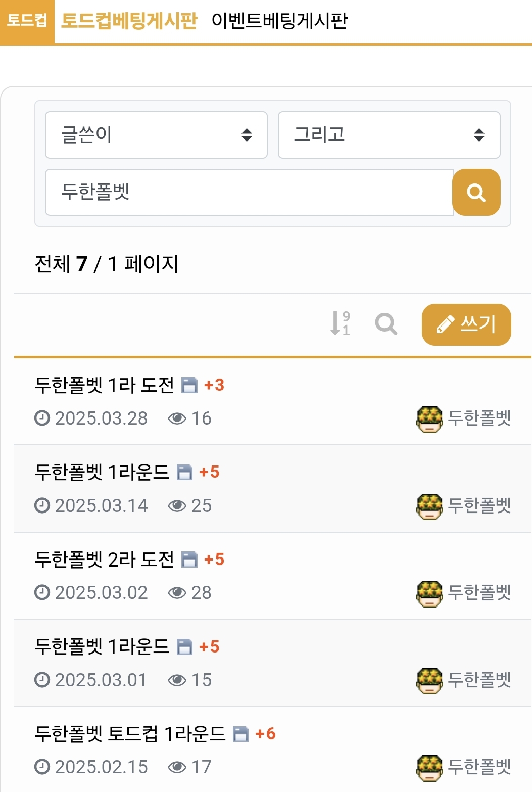Image resolution: width=532 pixels, height=792 pixels.
Task: Click the sort order icon
Action: 340,323
